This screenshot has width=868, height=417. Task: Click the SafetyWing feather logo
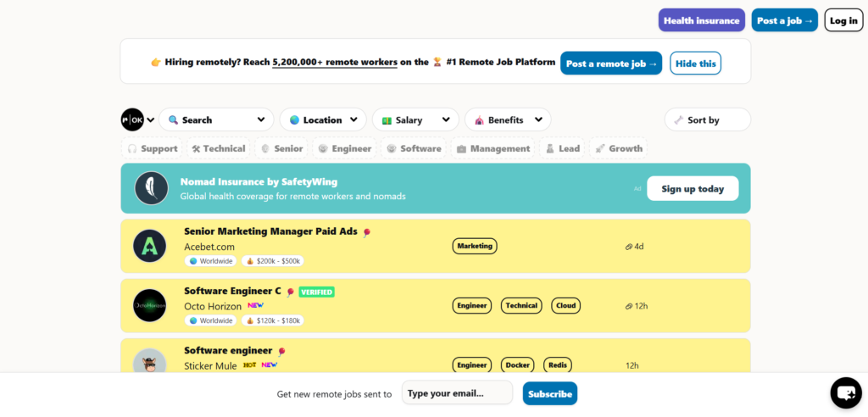pos(151,188)
